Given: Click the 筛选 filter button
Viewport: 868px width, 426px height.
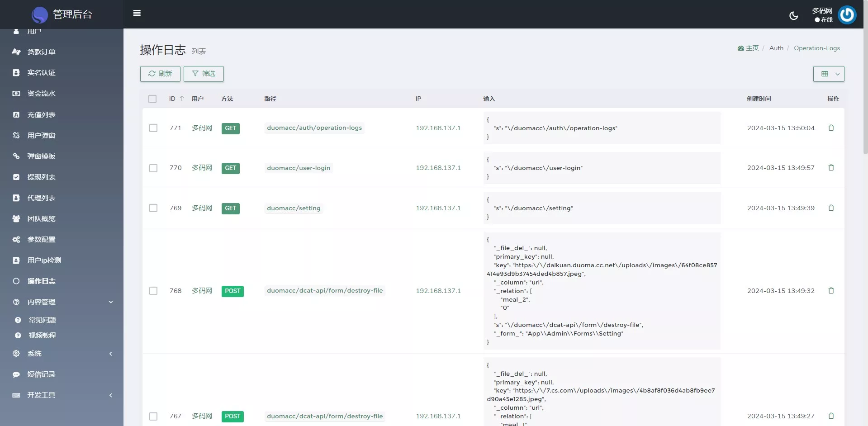Looking at the screenshot, I should [x=204, y=74].
